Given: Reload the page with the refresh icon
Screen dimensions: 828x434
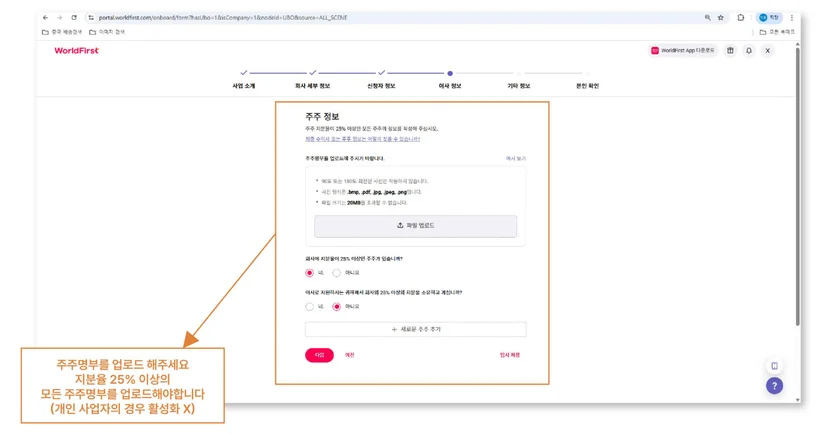Looking at the screenshot, I should point(74,17).
